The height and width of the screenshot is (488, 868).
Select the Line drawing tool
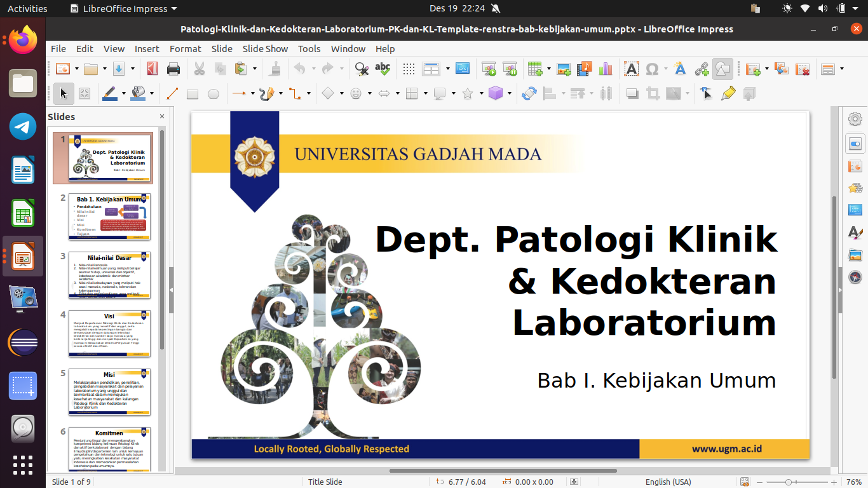[172, 93]
